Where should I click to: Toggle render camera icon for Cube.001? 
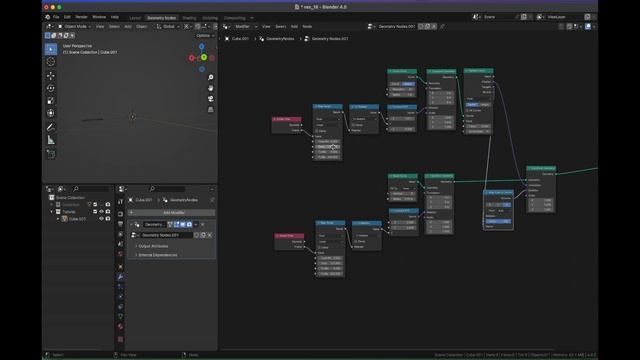[108, 219]
